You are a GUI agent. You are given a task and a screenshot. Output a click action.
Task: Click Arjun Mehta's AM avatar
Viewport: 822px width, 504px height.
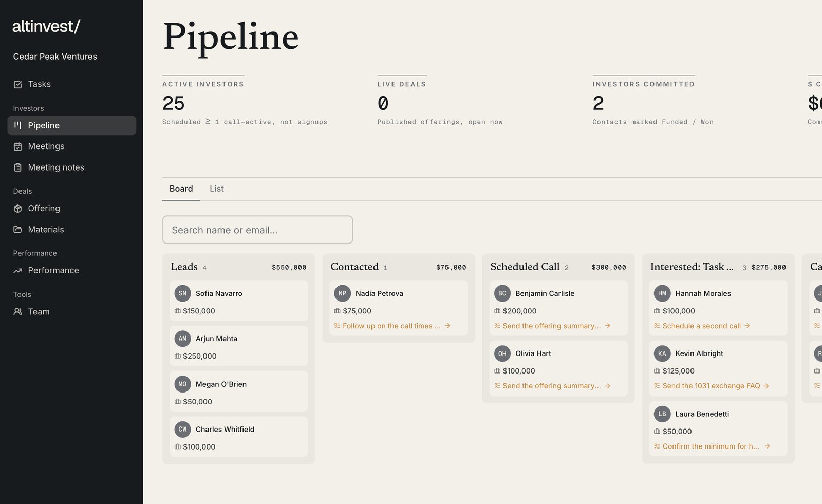point(182,339)
